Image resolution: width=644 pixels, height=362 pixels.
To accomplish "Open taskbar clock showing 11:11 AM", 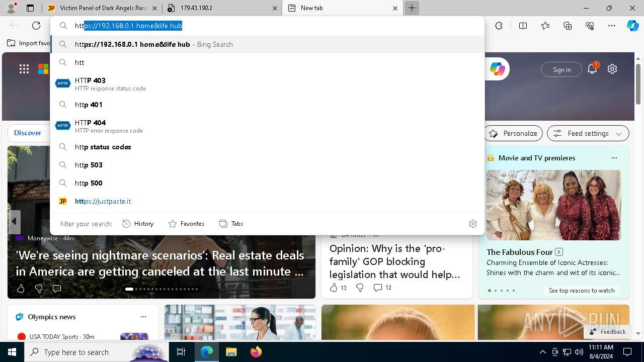I will 601,352.
